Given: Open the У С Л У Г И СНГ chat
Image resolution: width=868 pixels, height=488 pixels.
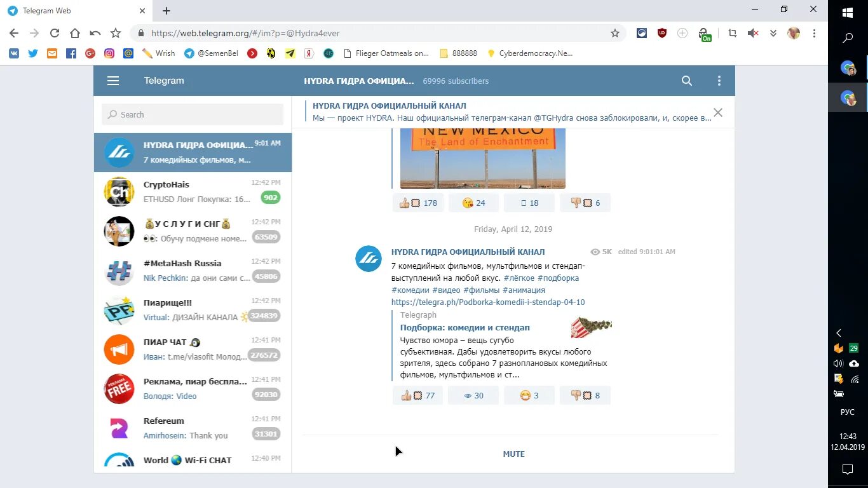Looking at the screenshot, I should (193, 231).
